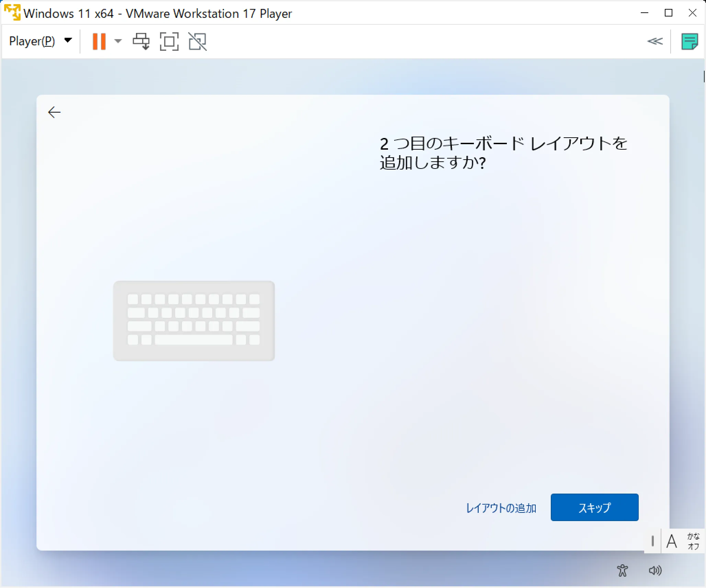Screen dimensions: 706x588
Task: Click レイアウトの追加 link
Action: point(501,508)
